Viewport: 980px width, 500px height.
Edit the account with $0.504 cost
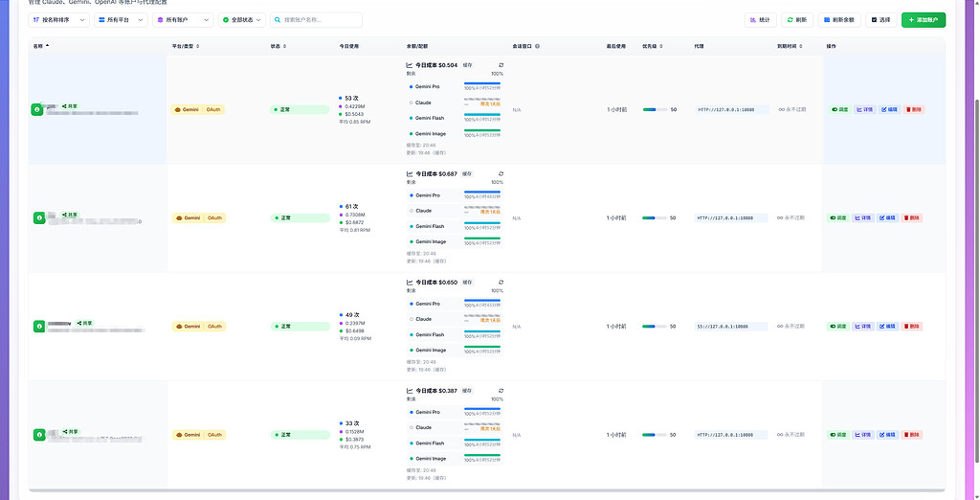click(889, 109)
